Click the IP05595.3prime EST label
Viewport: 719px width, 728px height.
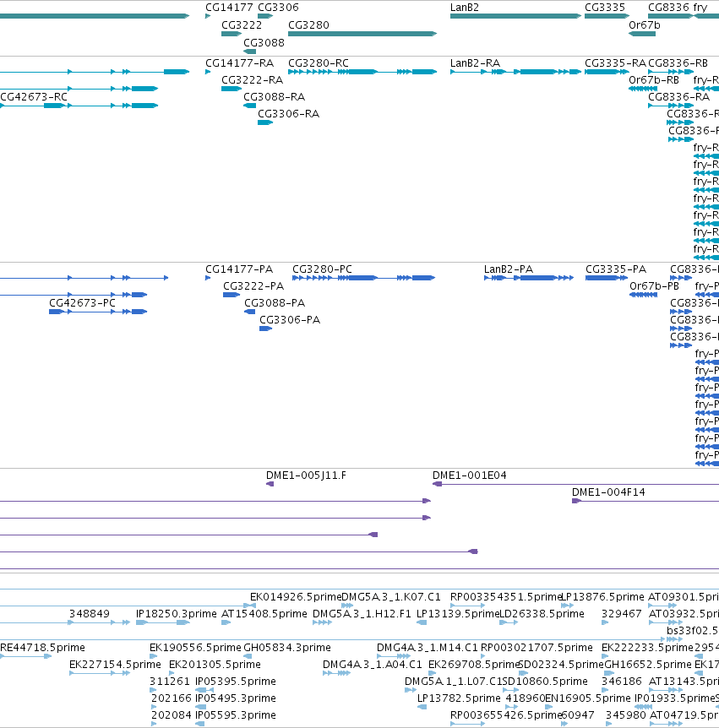click(x=236, y=715)
